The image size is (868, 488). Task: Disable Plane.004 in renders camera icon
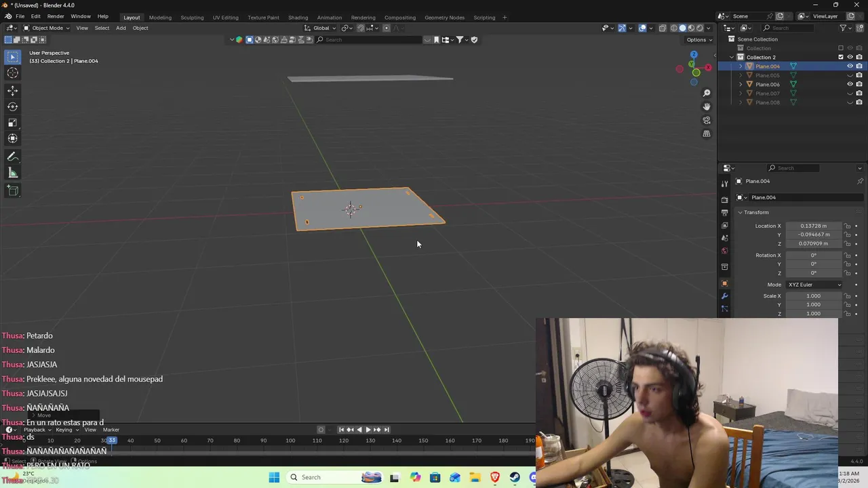pyautogui.click(x=859, y=66)
